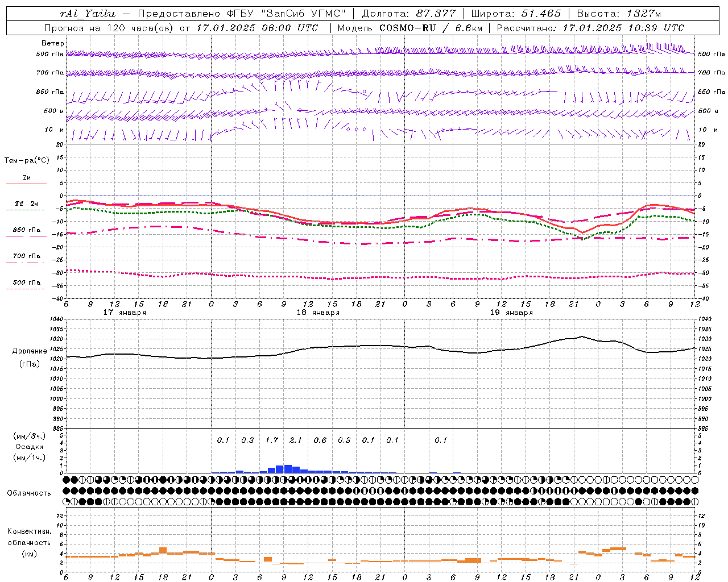The height and width of the screenshot is (582, 728).
Task: Click the latitude value 51.465
Action: click(541, 14)
